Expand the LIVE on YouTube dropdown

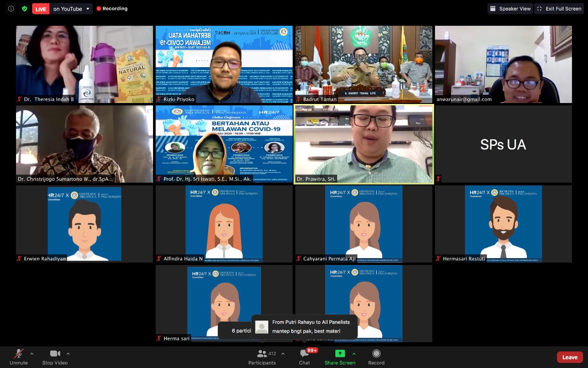[88, 9]
